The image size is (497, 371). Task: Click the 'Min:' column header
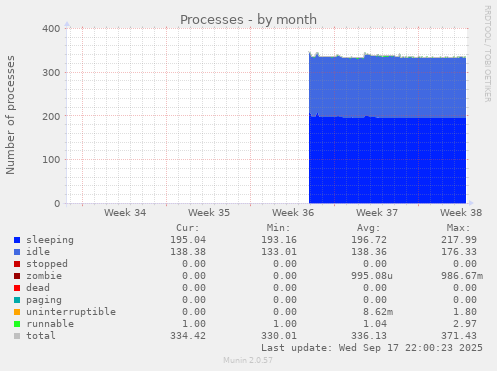(278, 228)
